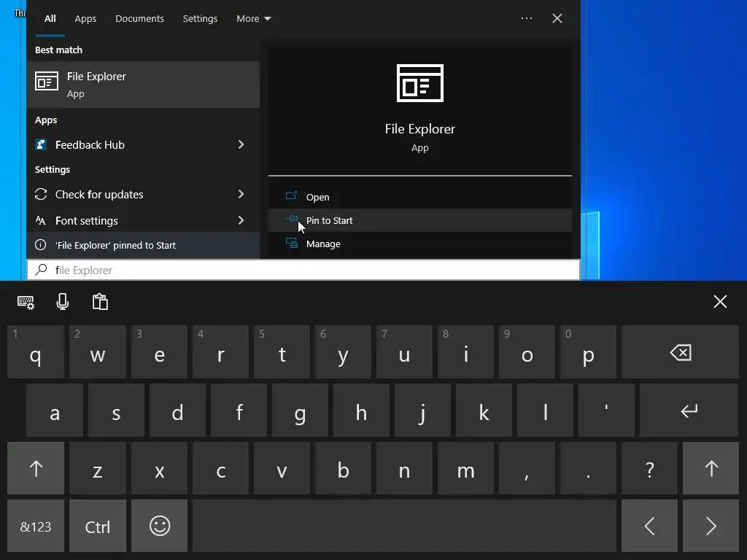Switch to the All tab
This screenshot has height=560, width=747.
pyautogui.click(x=50, y=18)
